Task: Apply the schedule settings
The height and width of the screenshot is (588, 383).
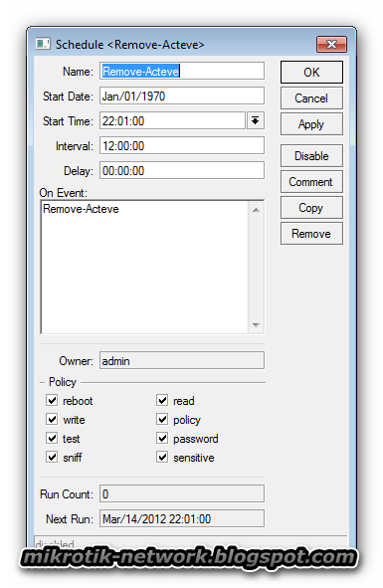Action: (311, 123)
